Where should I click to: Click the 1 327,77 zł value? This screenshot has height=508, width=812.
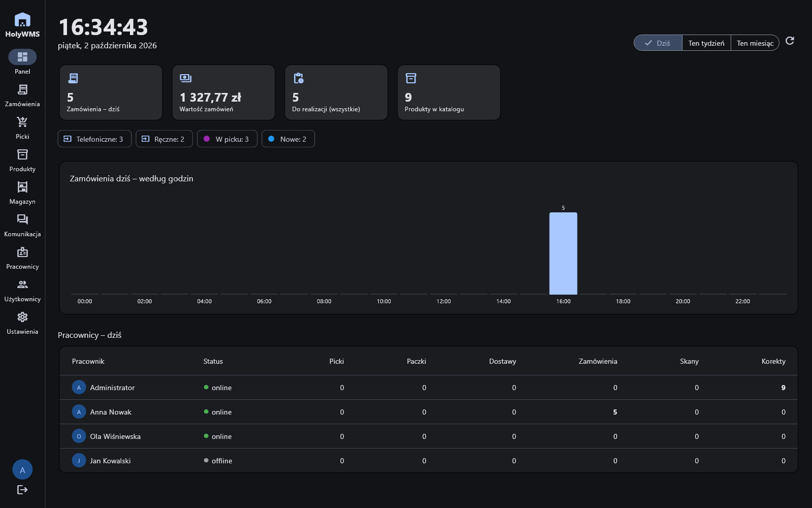coord(210,98)
